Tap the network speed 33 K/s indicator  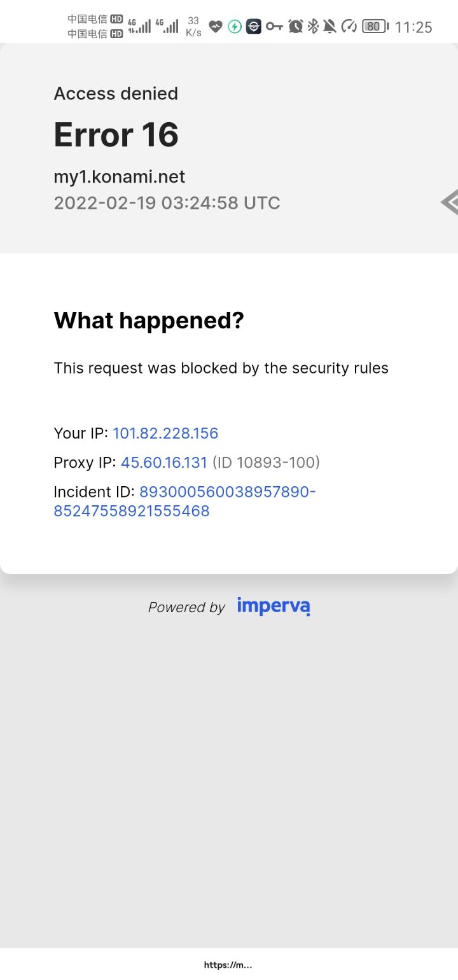tap(193, 27)
